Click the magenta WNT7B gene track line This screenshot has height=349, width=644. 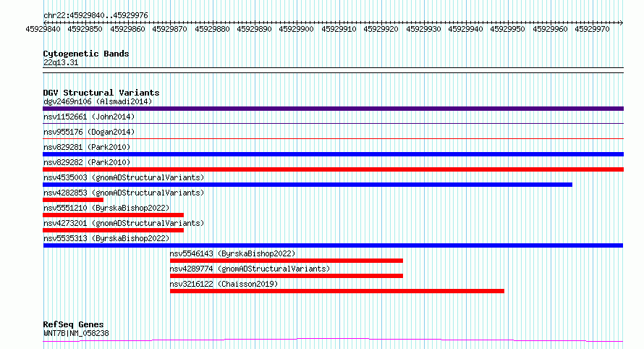(333, 340)
